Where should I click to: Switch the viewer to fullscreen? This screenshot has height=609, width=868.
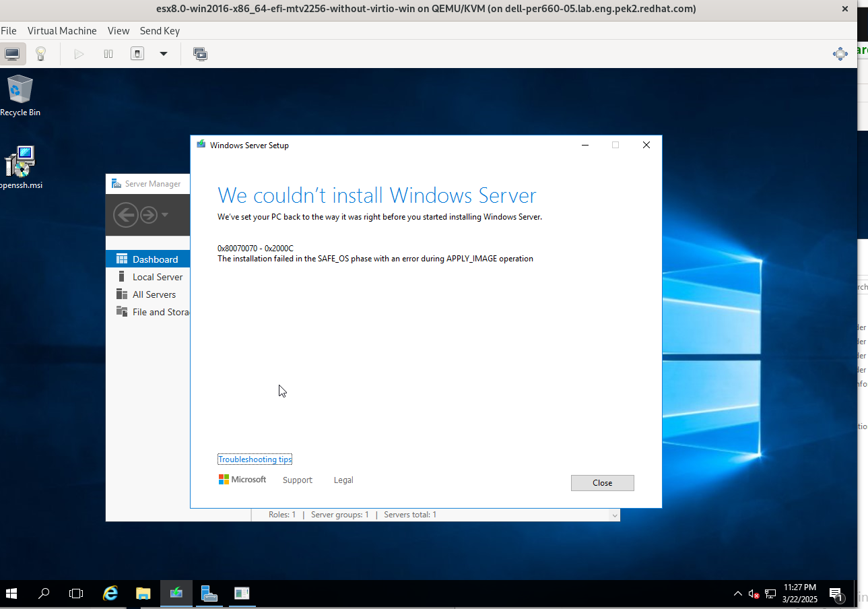click(840, 54)
